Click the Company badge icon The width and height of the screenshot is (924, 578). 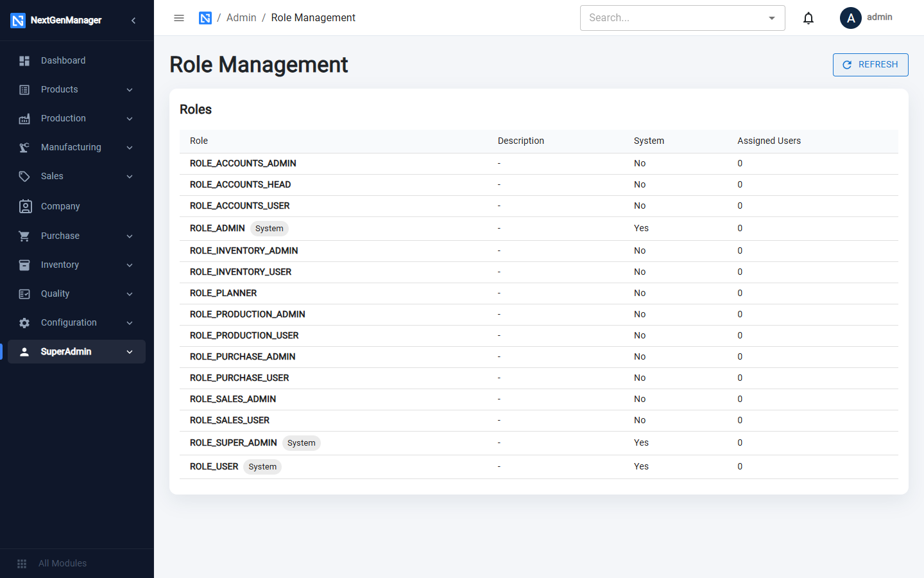25,206
